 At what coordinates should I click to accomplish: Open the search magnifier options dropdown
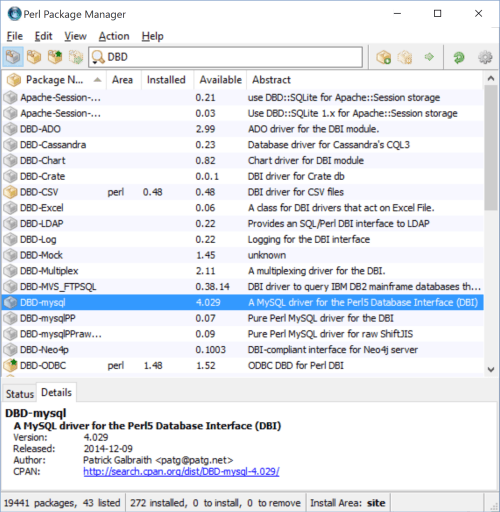[x=97, y=57]
